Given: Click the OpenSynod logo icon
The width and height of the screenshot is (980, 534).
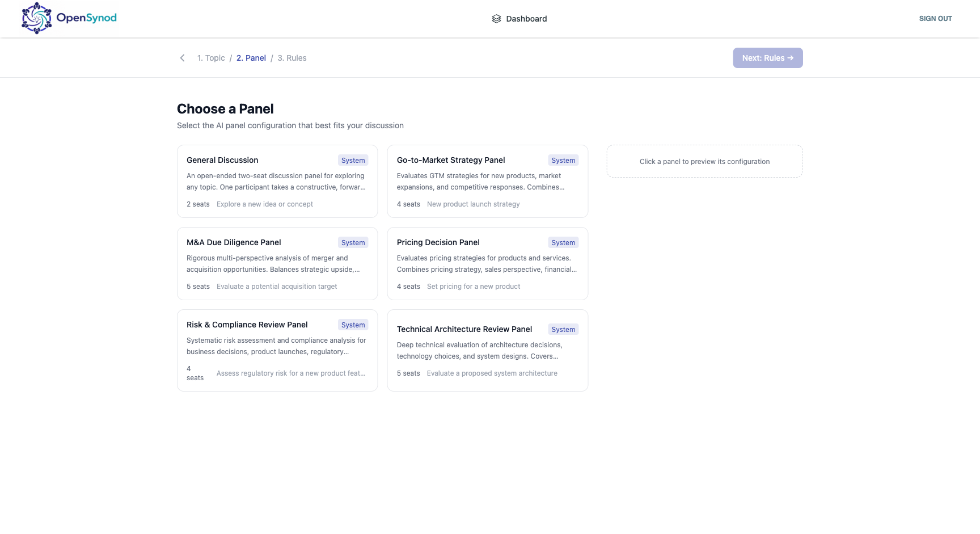Looking at the screenshot, I should click(x=36, y=18).
